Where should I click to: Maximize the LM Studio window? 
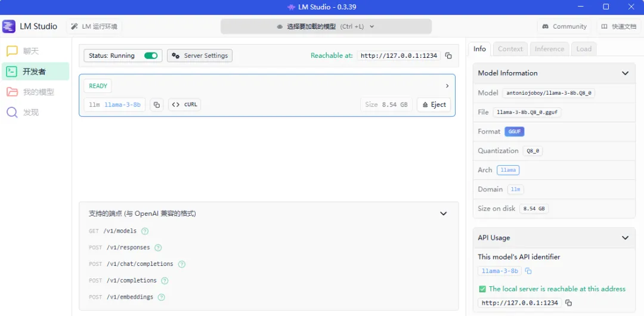click(x=606, y=7)
